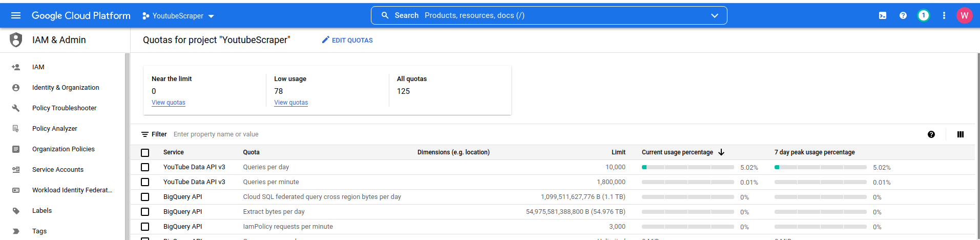Click usage bar for Queries per day
The width and height of the screenshot is (980, 240).
coord(687,167)
